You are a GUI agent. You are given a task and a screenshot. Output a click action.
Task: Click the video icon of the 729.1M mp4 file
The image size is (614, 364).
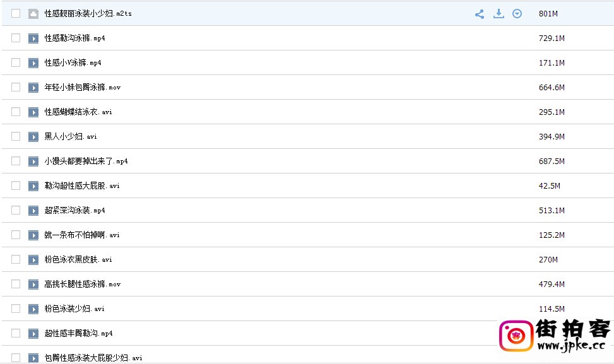tap(33, 38)
